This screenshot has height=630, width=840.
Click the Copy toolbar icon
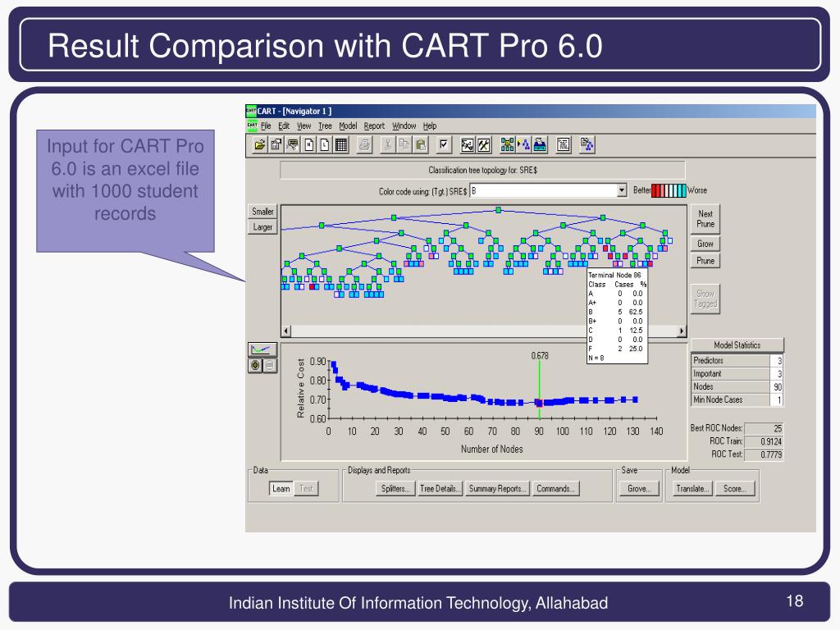tap(404, 144)
